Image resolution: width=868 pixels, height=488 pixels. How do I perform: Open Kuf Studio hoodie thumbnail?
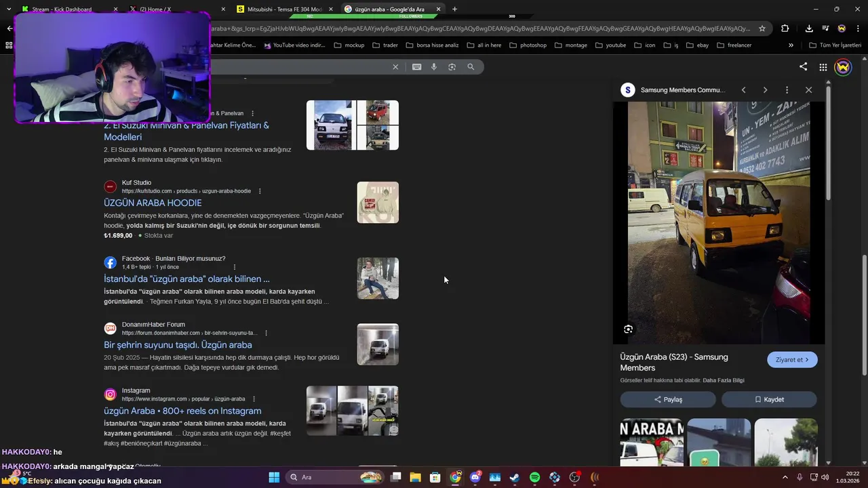(x=378, y=203)
